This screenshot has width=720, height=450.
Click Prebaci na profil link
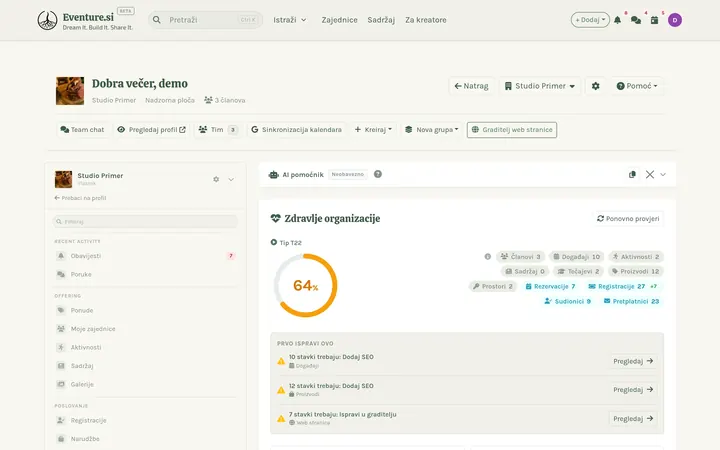click(80, 198)
